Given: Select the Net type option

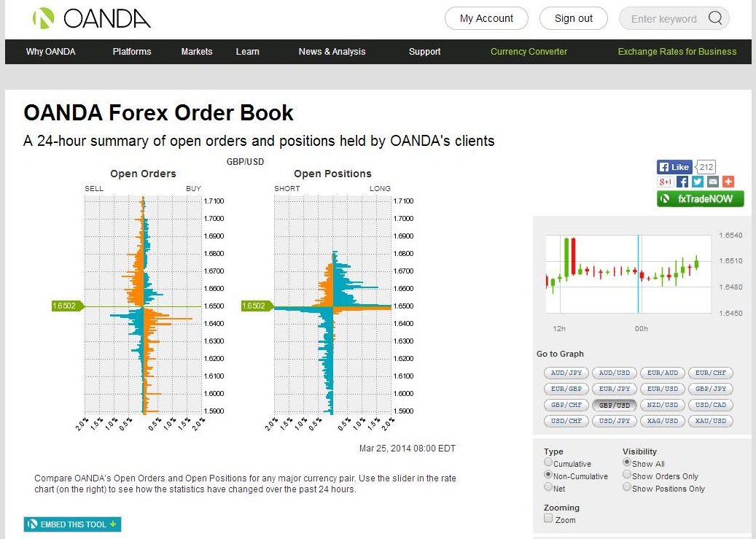Looking at the screenshot, I should pyautogui.click(x=548, y=487).
